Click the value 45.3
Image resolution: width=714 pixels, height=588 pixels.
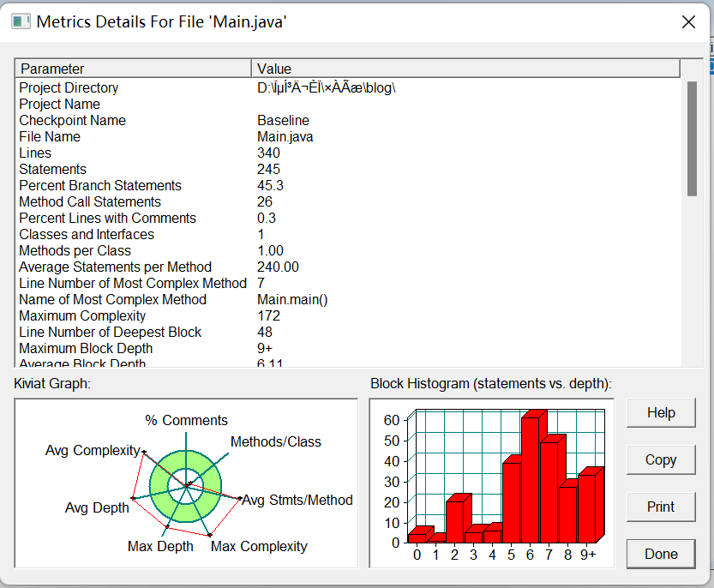pos(271,185)
